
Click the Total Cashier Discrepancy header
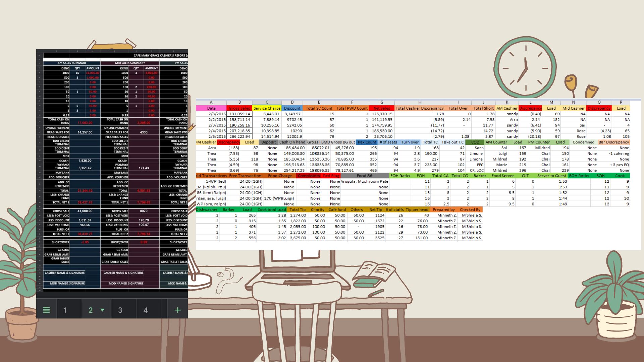click(x=420, y=108)
